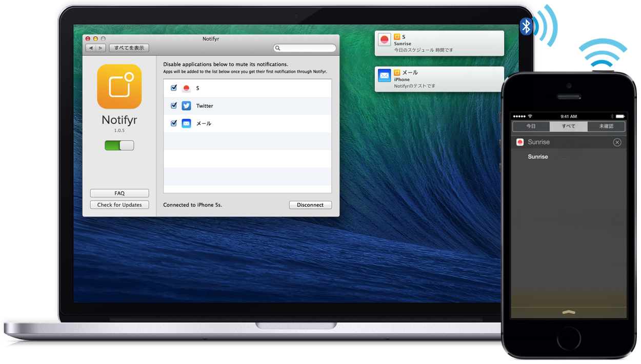Screen dimensions: 641x364
Task: Click the すべてを表示 toolbar button
Action: coord(129,48)
